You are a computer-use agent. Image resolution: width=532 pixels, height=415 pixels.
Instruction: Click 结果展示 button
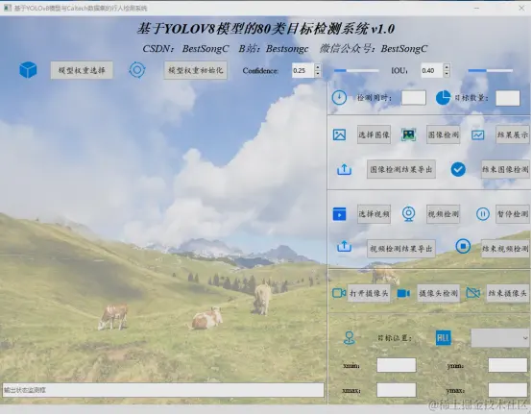click(513, 134)
